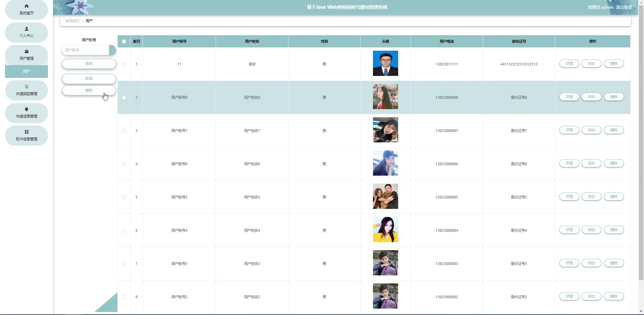View 详情 for 用户账号6 row
The height and width of the screenshot is (315, 644).
click(x=569, y=163)
